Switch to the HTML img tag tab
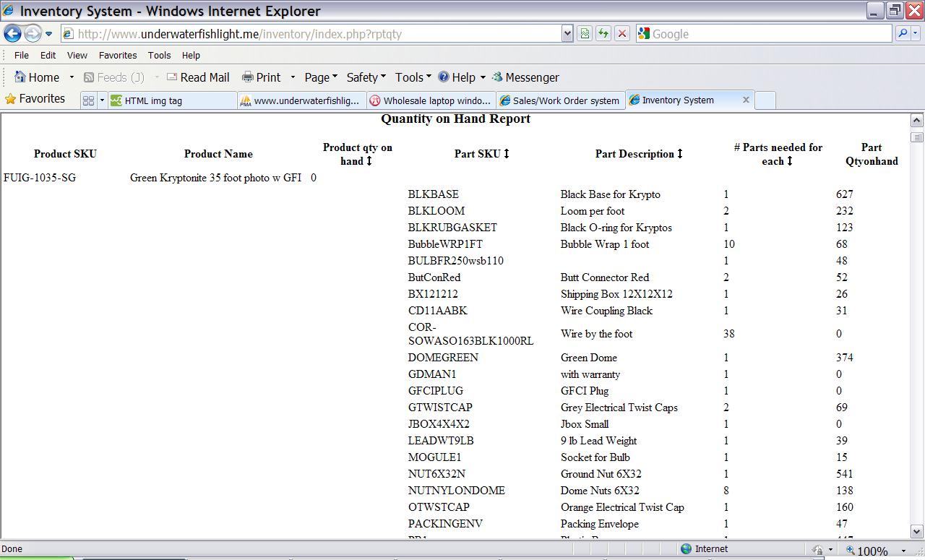The image size is (925, 560). pos(172,100)
